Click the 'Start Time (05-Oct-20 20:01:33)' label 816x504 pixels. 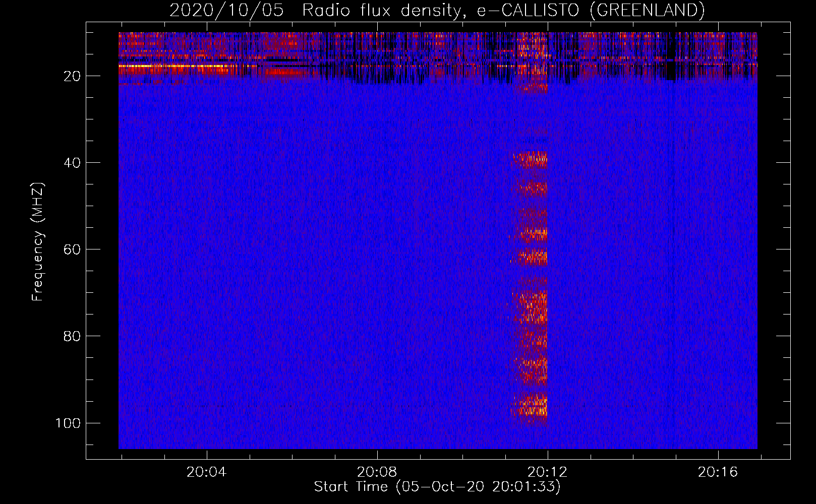coord(437,486)
